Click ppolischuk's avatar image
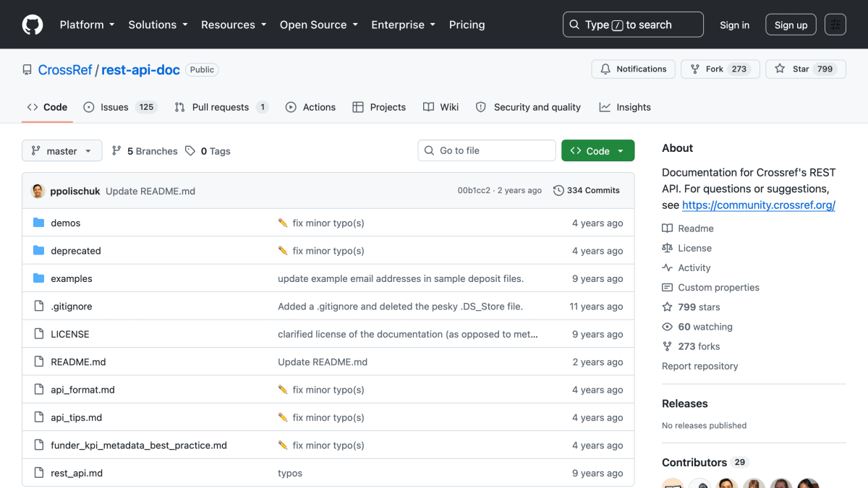 click(38, 191)
